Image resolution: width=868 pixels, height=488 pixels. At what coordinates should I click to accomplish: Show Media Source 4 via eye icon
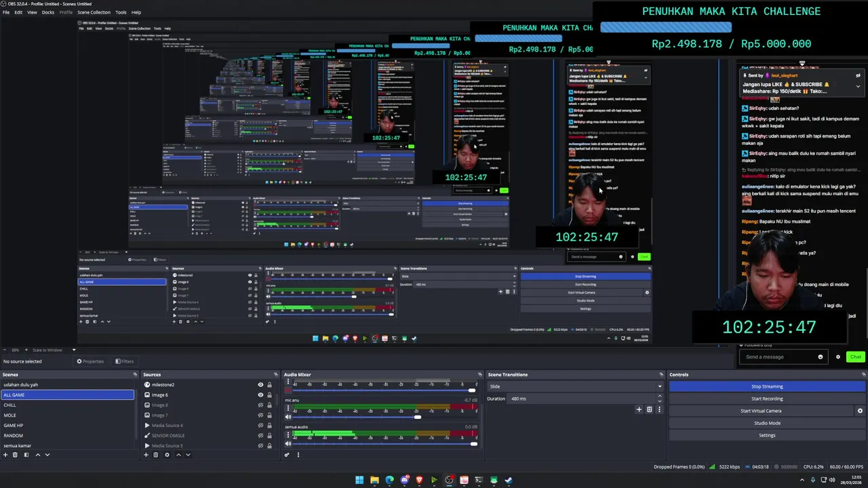pyautogui.click(x=260, y=426)
